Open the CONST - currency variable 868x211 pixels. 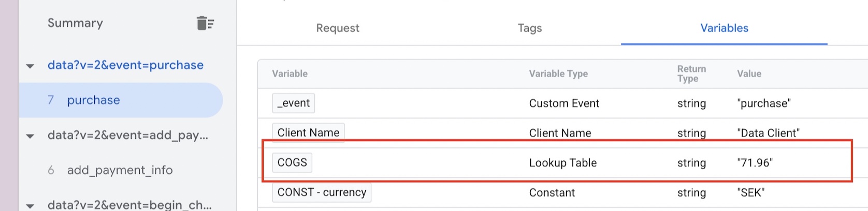click(x=322, y=192)
